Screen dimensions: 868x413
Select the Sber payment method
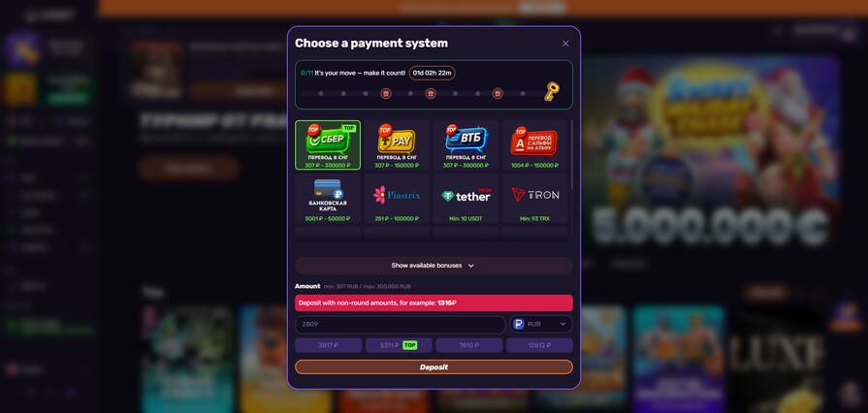click(328, 145)
